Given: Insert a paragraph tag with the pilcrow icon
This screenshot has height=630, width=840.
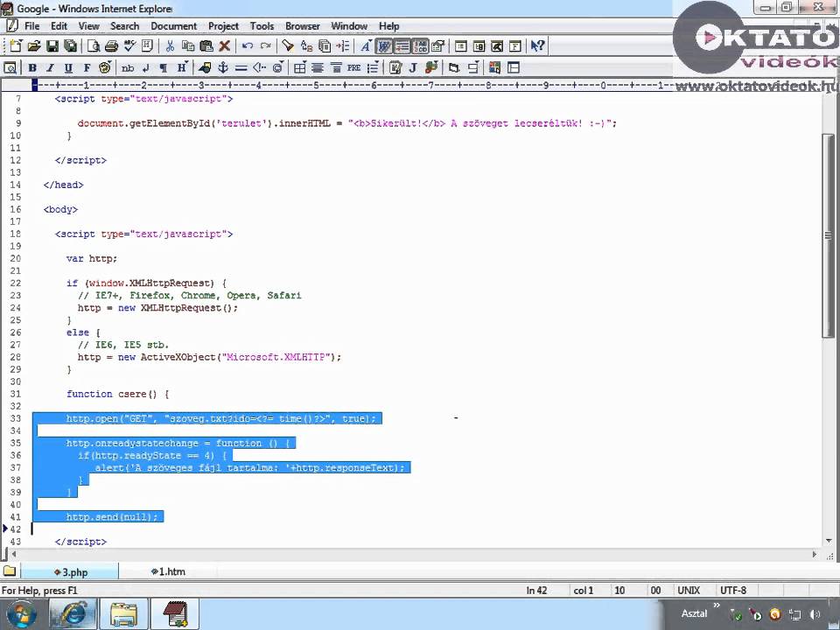Looking at the screenshot, I should click(x=164, y=67).
